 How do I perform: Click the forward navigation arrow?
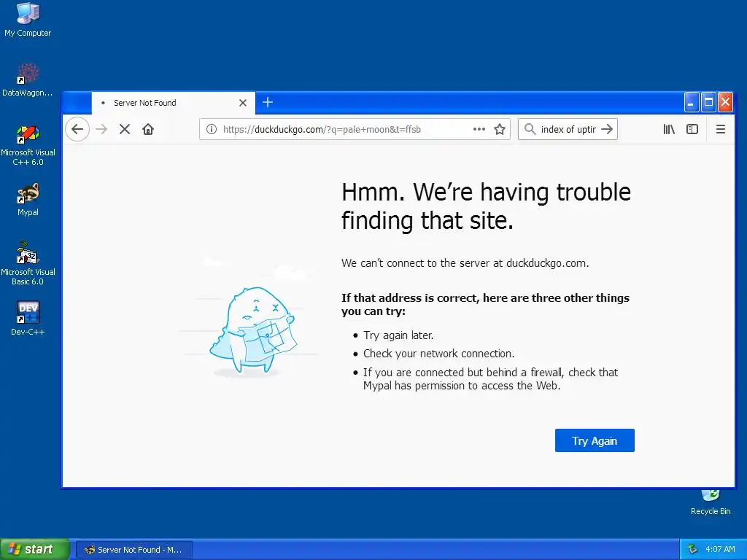101,129
